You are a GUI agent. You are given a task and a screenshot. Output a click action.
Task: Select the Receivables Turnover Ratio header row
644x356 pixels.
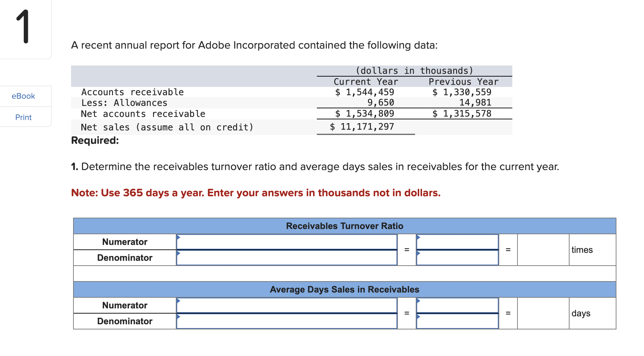(x=344, y=226)
